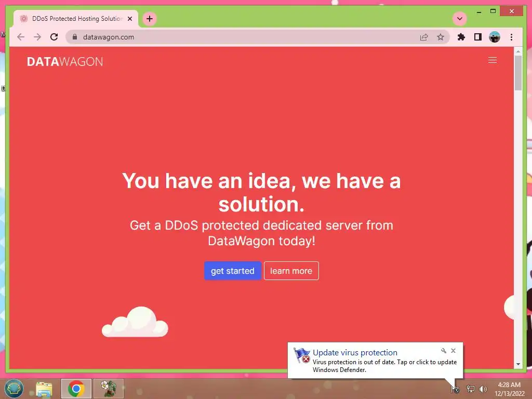Reload the datawagon.com page
Viewport: 532px width, 399px height.
(x=54, y=37)
